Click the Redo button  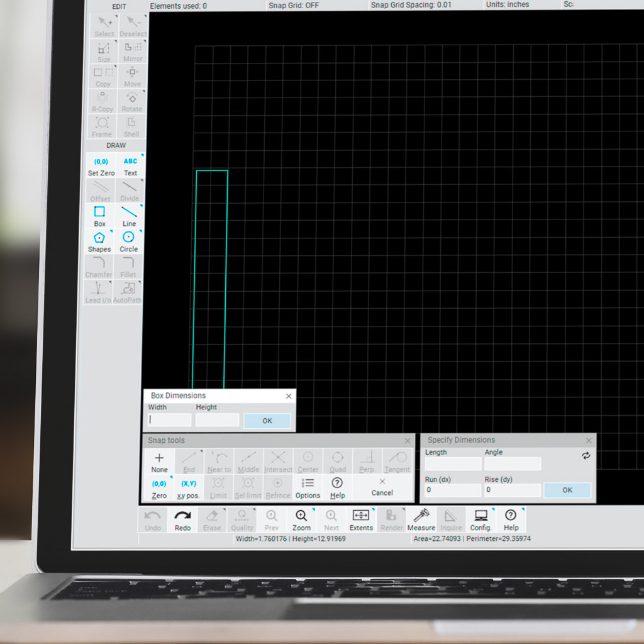182,520
